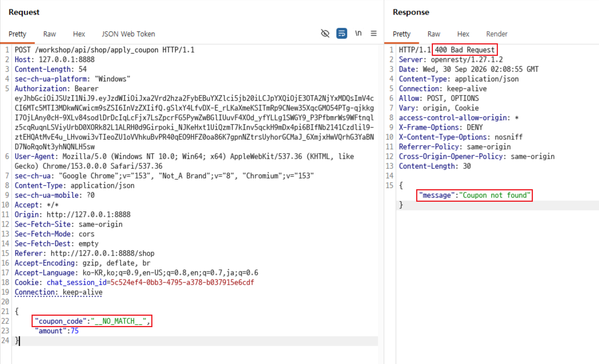Click the chat_session_id cookie value

(182, 282)
